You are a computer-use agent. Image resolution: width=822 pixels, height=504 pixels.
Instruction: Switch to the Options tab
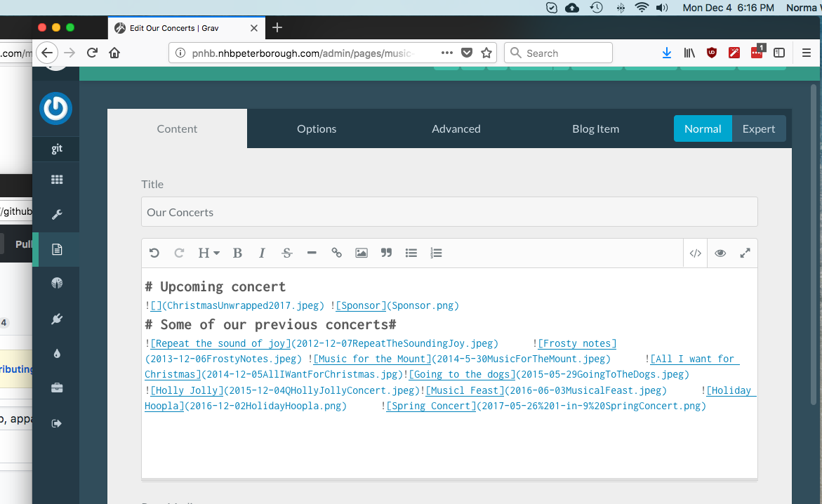click(317, 129)
